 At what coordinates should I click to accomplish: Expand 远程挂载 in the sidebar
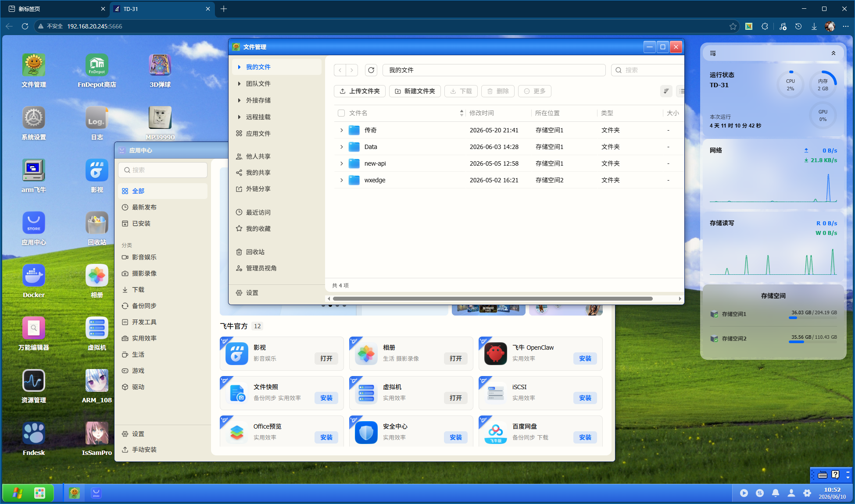click(x=239, y=117)
